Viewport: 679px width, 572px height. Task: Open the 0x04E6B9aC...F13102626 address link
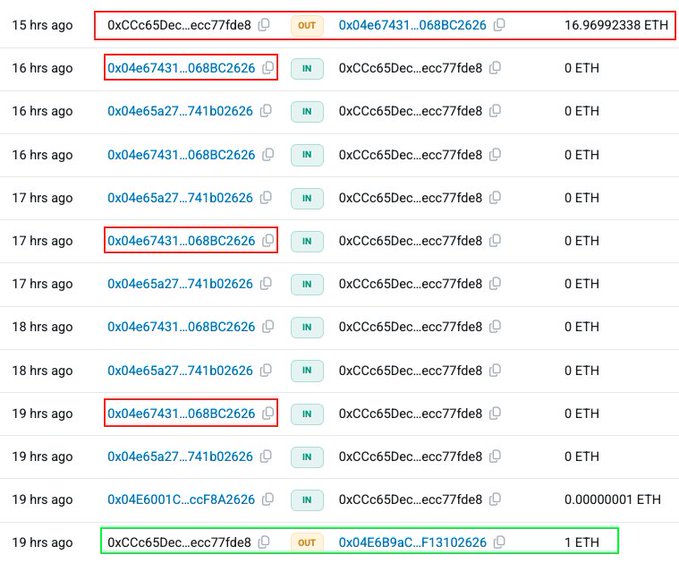tap(412, 543)
